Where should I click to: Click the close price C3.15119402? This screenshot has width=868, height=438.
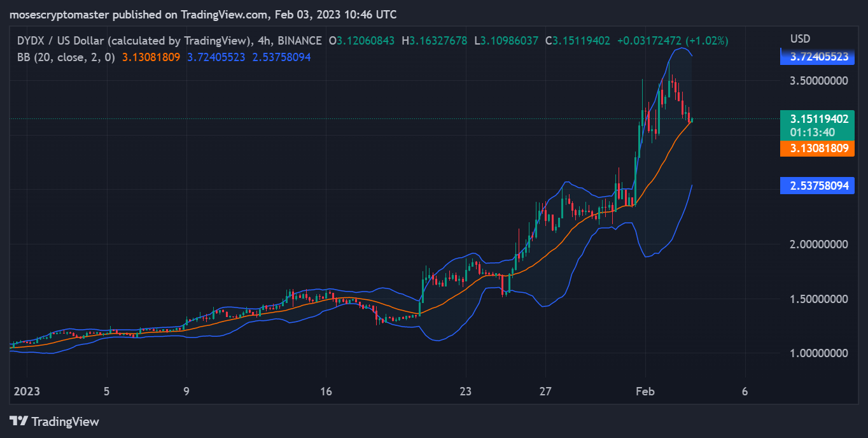[x=578, y=41]
